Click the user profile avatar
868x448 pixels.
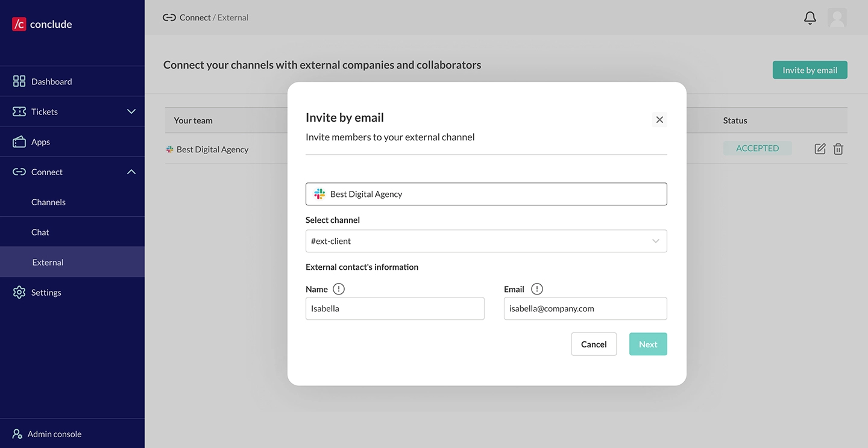pos(837,17)
